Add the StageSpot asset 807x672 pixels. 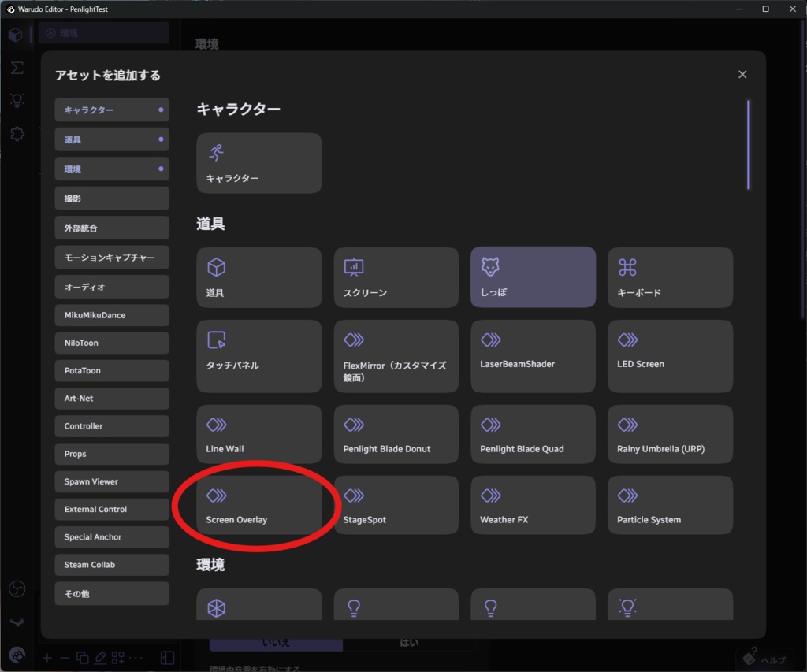click(396, 505)
